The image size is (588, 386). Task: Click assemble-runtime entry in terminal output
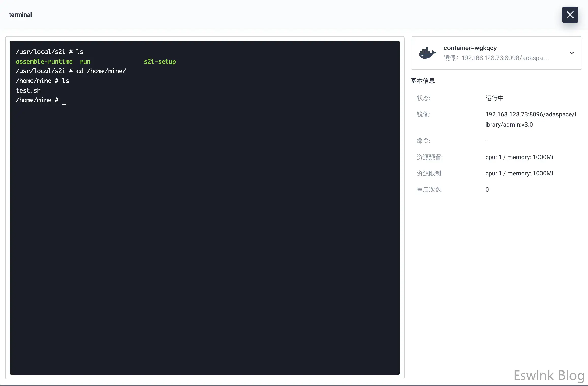44,62
